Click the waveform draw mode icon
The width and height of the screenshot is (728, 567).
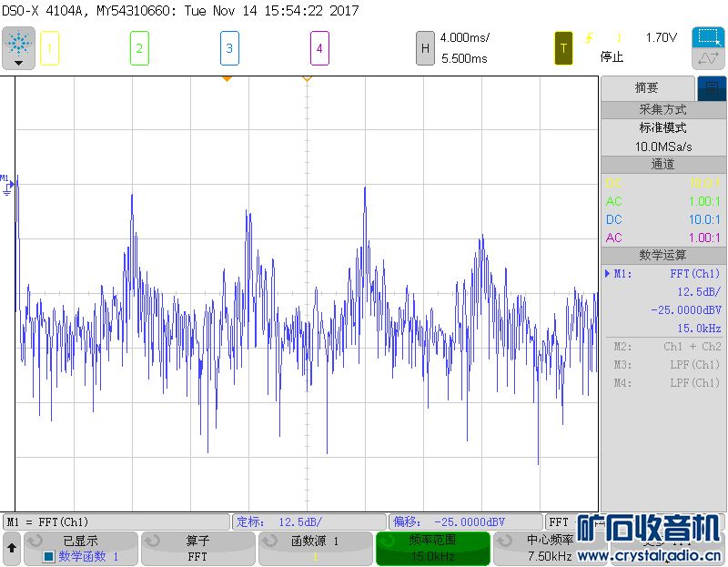708,58
